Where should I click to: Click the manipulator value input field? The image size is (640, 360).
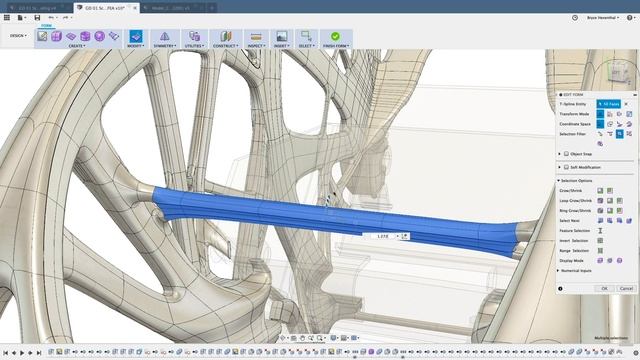pos(383,236)
